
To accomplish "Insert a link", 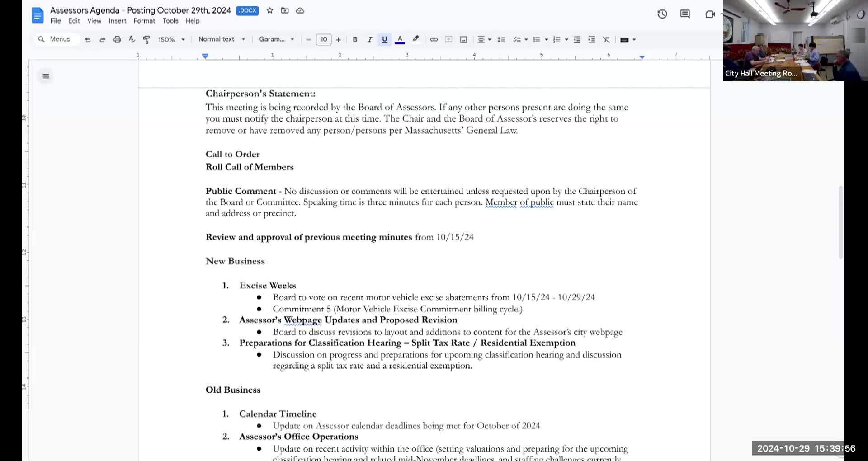I will coord(434,40).
